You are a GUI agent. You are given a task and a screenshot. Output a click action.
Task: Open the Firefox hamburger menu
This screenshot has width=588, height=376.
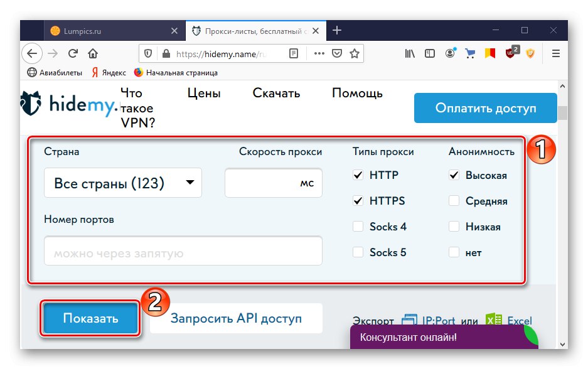(556, 53)
